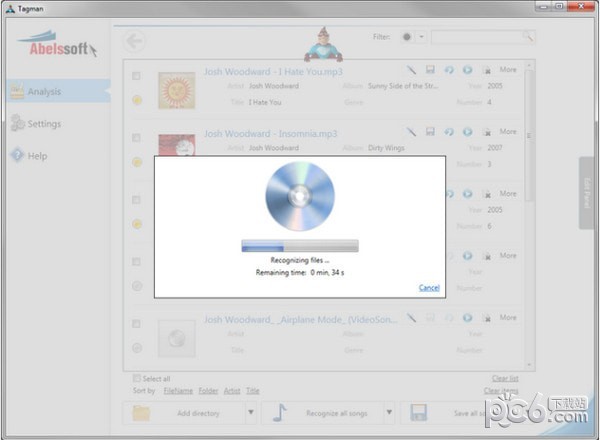Expand the Add directory dropdown arrow

[250, 412]
